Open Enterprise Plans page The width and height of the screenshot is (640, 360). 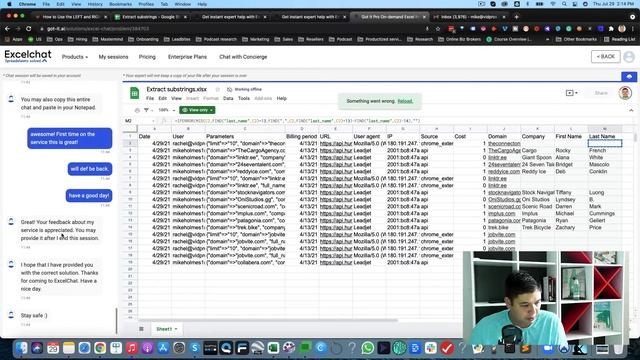(x=187, y=57)
